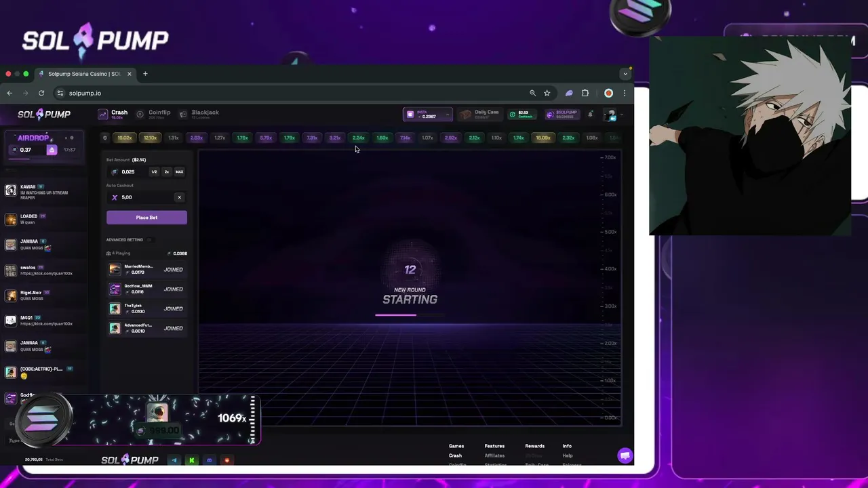The image size is (868, 488).
Task: Click the shield icon before crash history
Action: pyautogui.click(x=104, y=138)
